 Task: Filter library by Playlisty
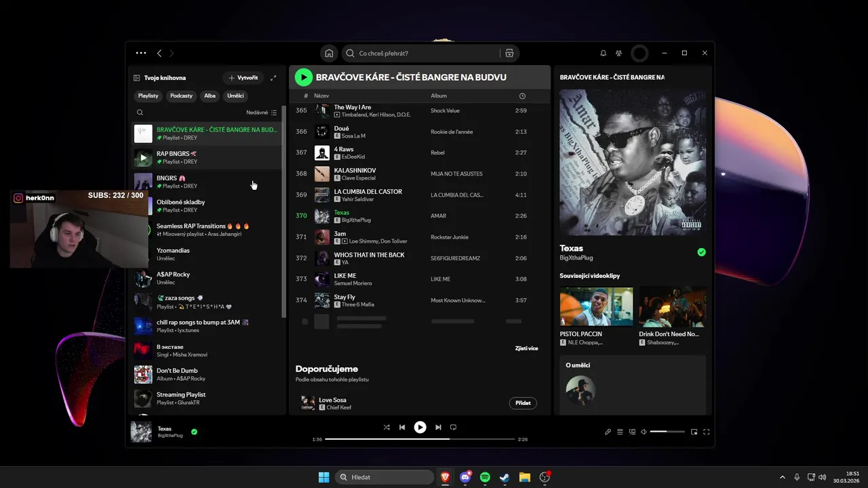tap(148, 96)
